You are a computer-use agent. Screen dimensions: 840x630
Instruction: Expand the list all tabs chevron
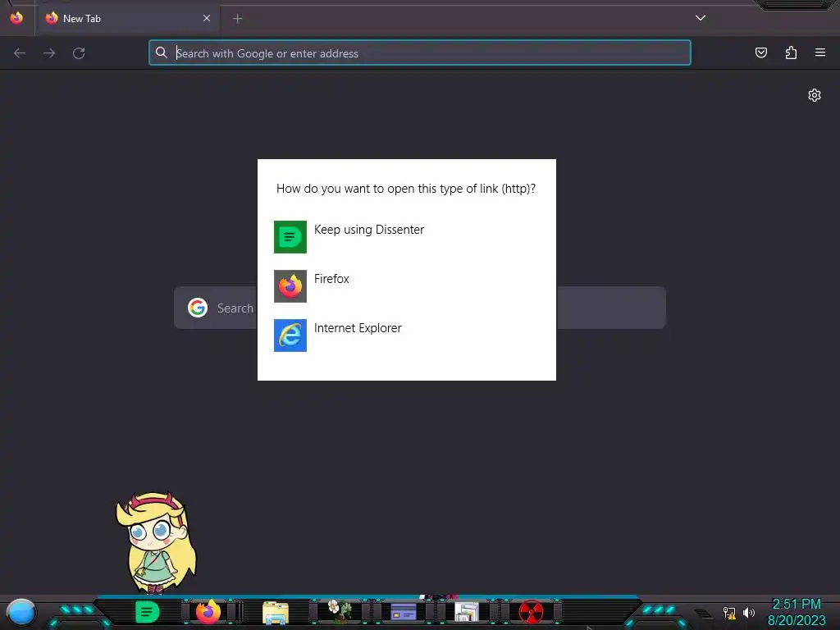pos(701,18)
